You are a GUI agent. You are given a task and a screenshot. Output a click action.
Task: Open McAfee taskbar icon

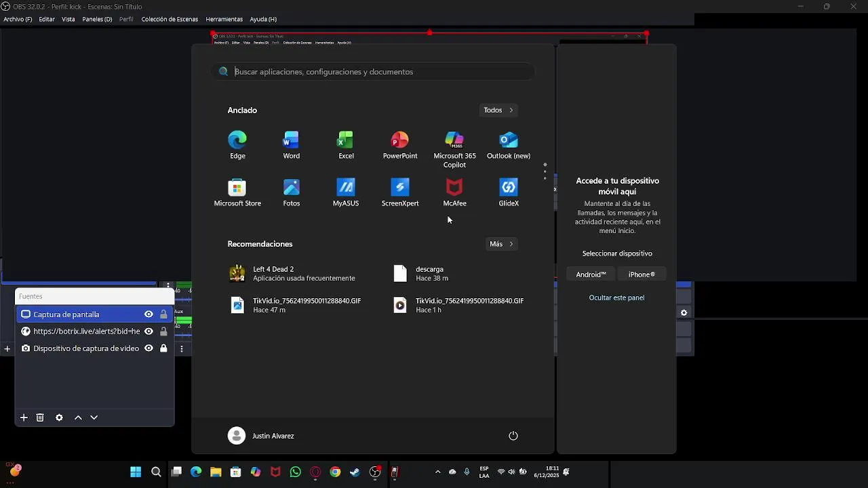pos(275,472)
